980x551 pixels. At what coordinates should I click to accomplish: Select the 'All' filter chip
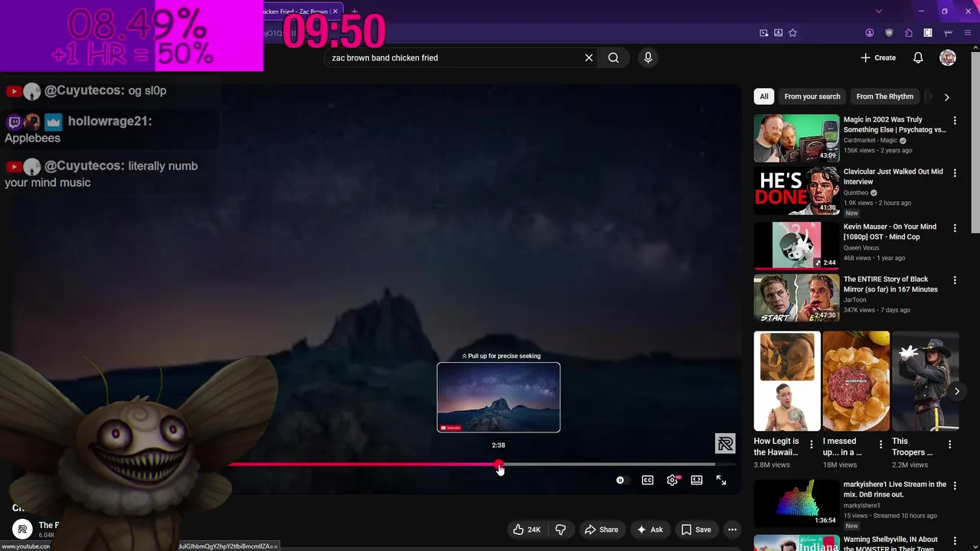pyautogui.click(x=764, y=96)
